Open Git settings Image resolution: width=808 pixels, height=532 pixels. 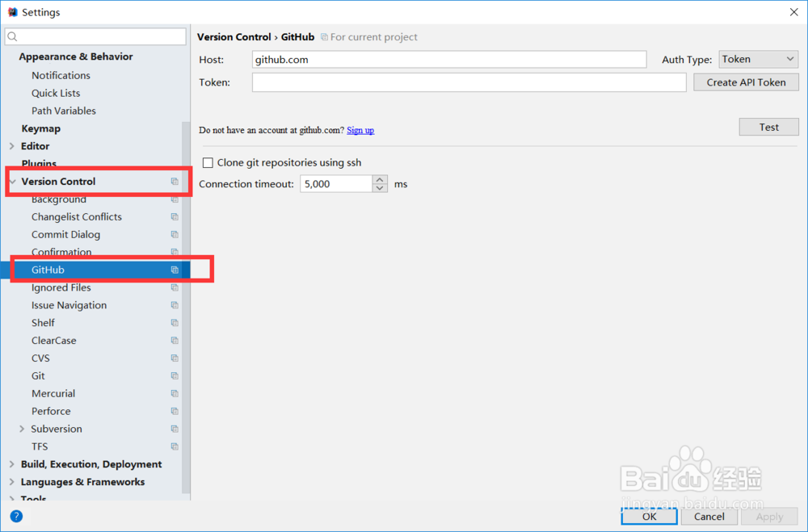[38, 376]
